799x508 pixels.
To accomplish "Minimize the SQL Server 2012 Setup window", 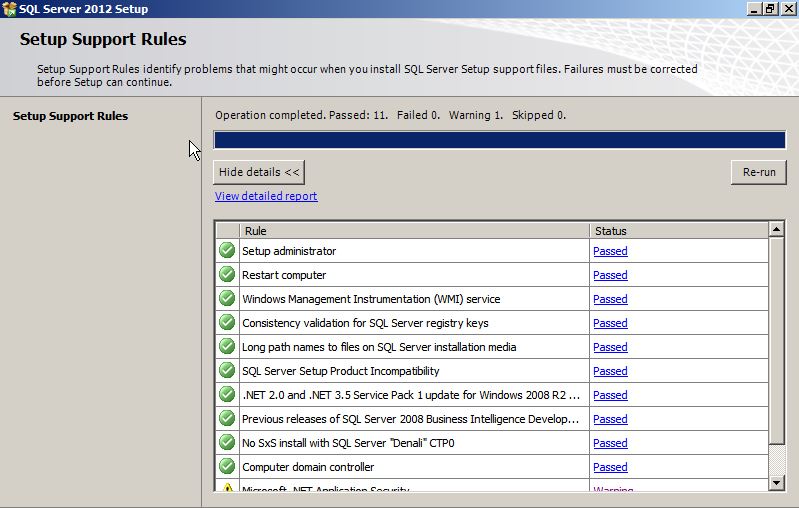I will (754, 9).
